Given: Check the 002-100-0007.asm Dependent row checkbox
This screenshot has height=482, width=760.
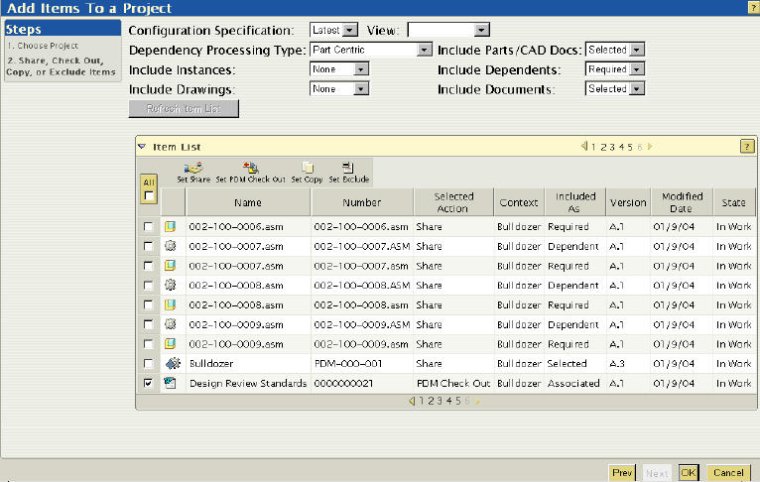Looking at the screenshot, I should tap(148, 246).
